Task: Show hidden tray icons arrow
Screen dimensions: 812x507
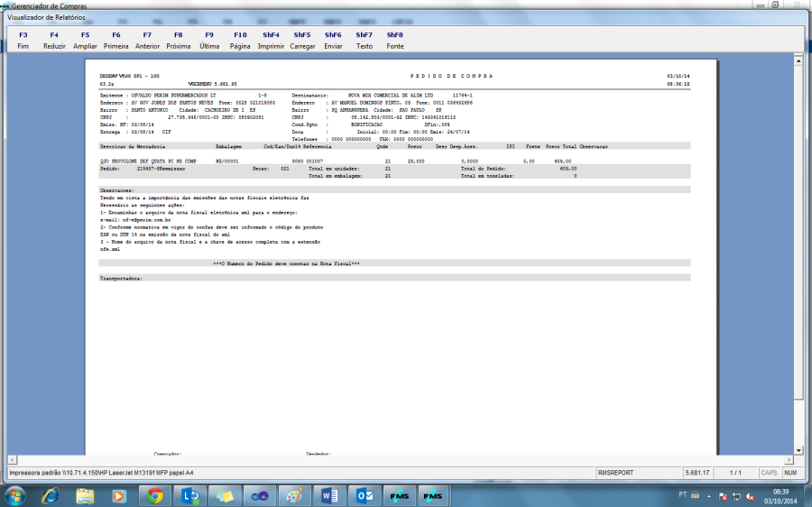Action: pos(709,496)
